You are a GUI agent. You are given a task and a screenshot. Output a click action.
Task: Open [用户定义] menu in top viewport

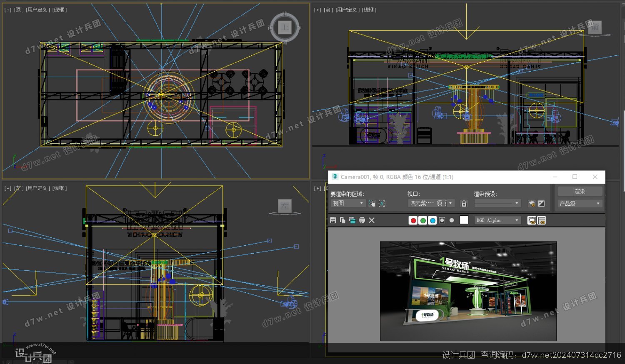38,10
